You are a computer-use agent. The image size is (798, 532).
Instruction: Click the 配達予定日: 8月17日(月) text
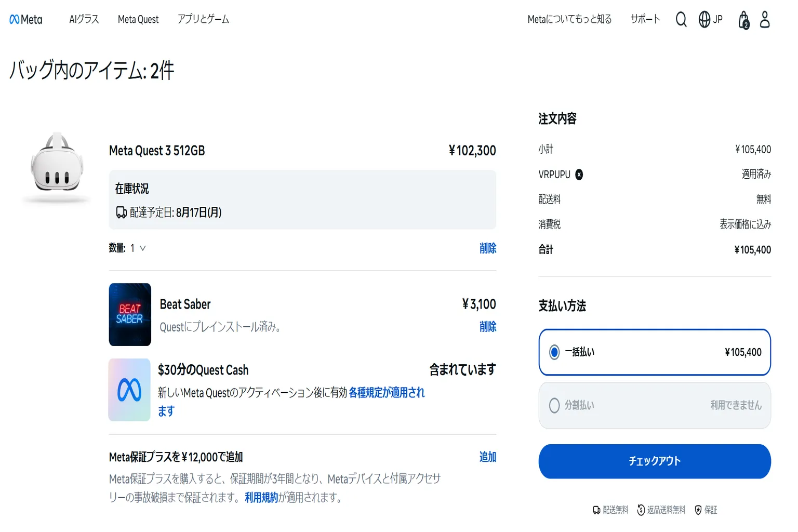pos(176,212)
